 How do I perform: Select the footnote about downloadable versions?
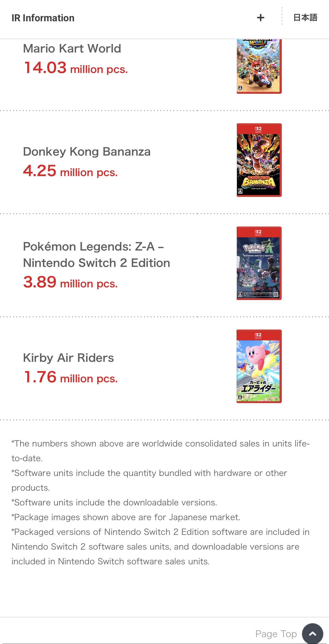point(114,502)
